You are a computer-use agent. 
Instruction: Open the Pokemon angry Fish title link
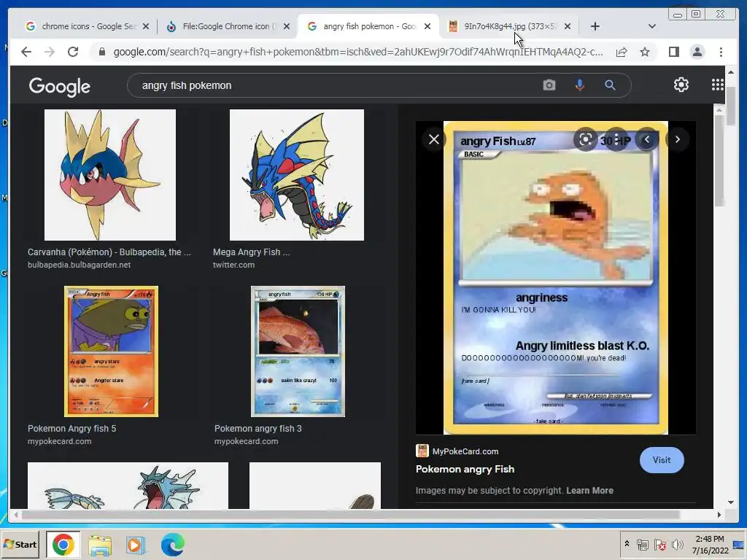point(465,469)
